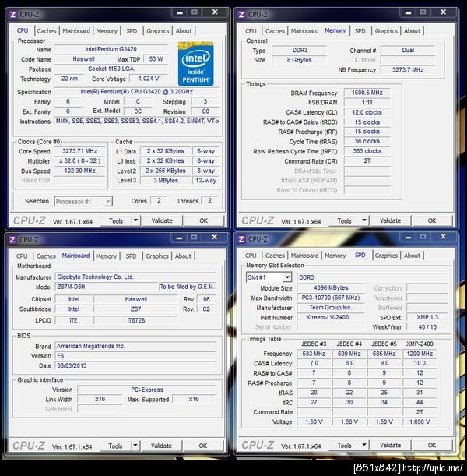Click the PC3-10700 max bandwidth field
The height and width of the screenshot is (476, 467).
pos(331,298)
